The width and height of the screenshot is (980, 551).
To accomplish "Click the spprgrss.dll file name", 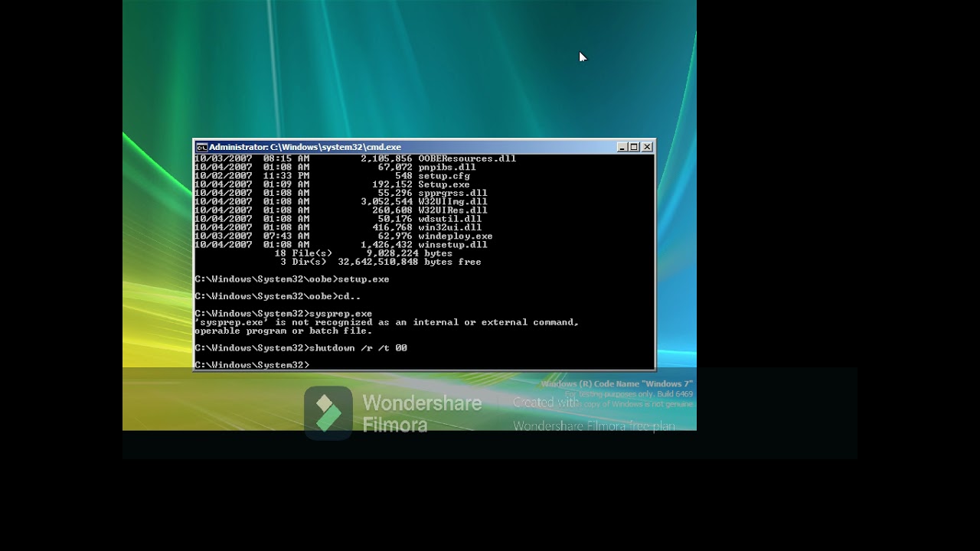I will pyautogui.click(x=452, y=193).
